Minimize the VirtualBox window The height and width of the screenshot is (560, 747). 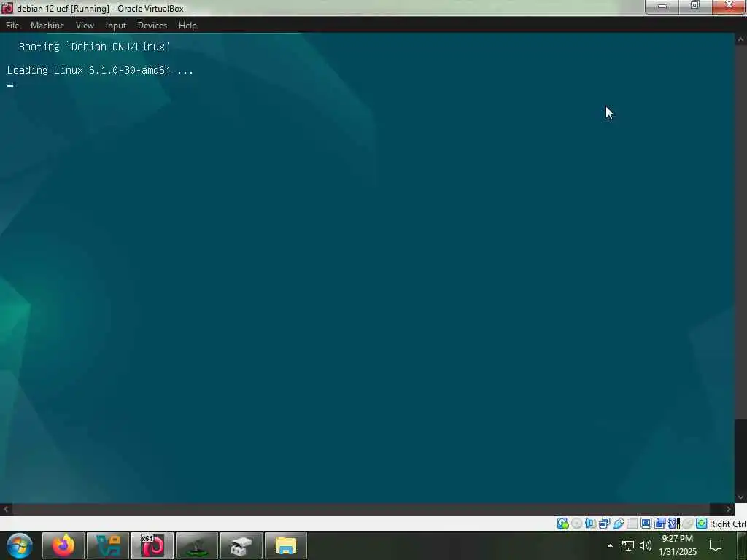coord(662,6)
